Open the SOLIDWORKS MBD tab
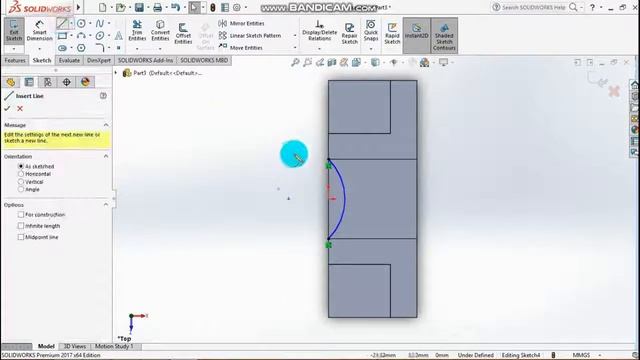640x360 pixels. 204,60
